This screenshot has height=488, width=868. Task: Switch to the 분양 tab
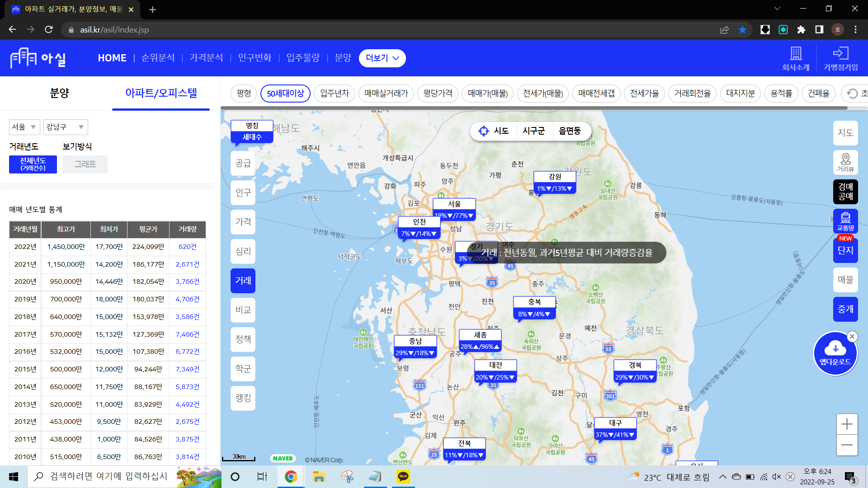click(x=59, y=93)
